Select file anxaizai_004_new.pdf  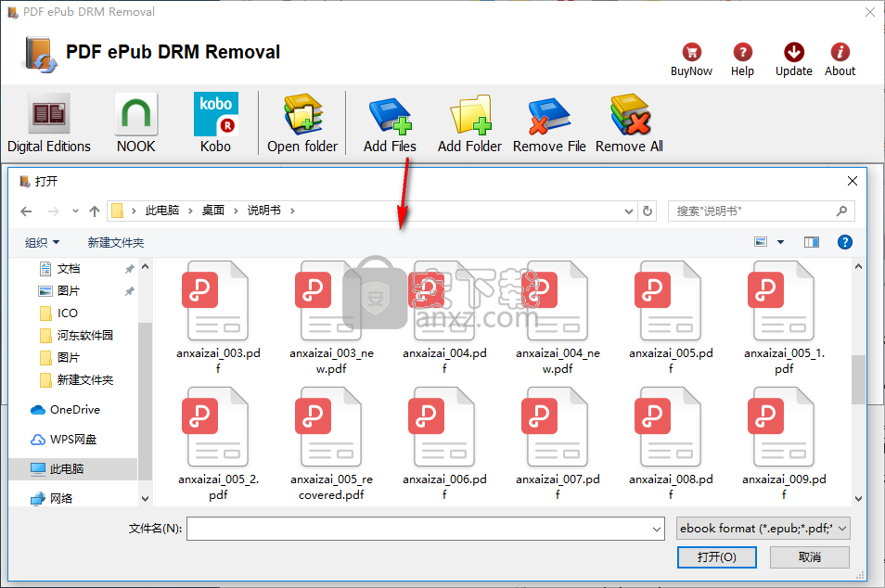558,318
